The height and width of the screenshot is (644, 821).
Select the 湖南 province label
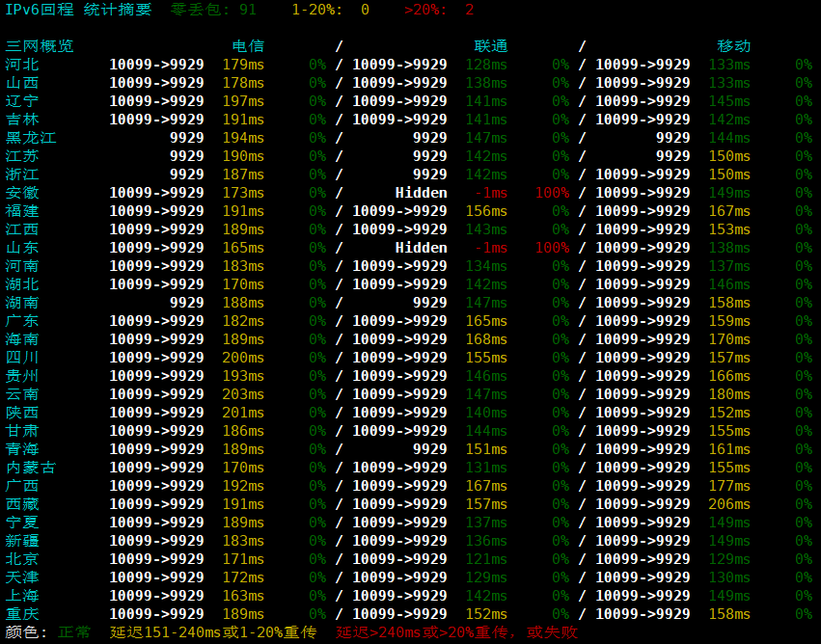[22, 303]
